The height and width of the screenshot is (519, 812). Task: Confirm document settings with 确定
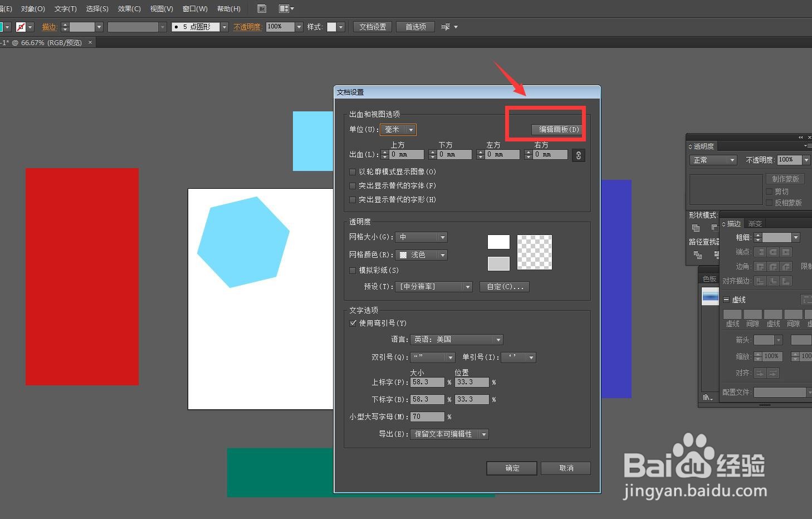coord(511,468)
